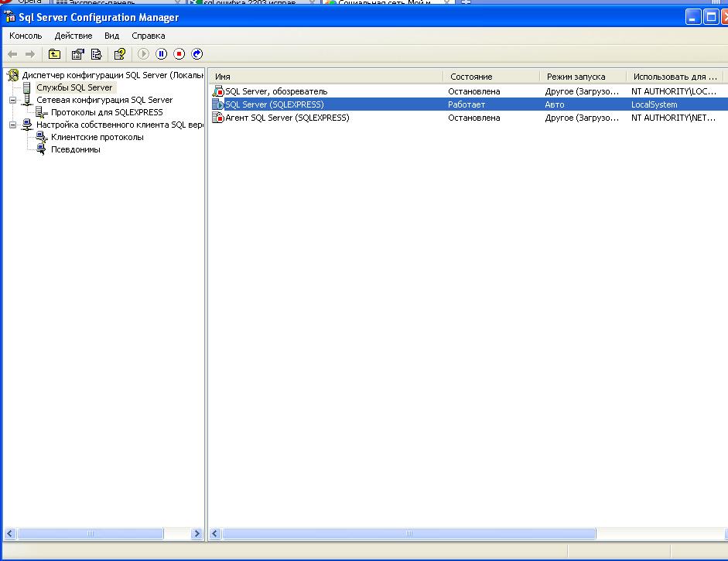Sort by the Режим запуска column header
The image size is (728, 561).
tap(583, 77)
